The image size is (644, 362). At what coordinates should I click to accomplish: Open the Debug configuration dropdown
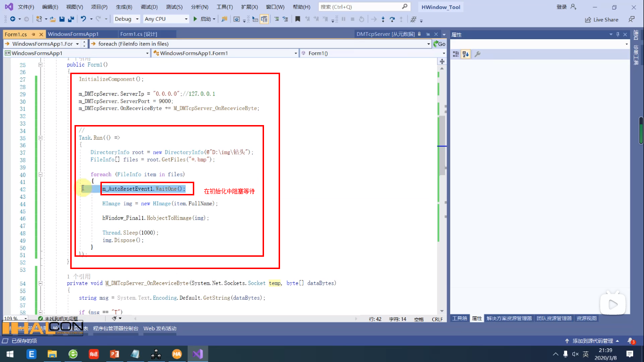pos(125,19)
